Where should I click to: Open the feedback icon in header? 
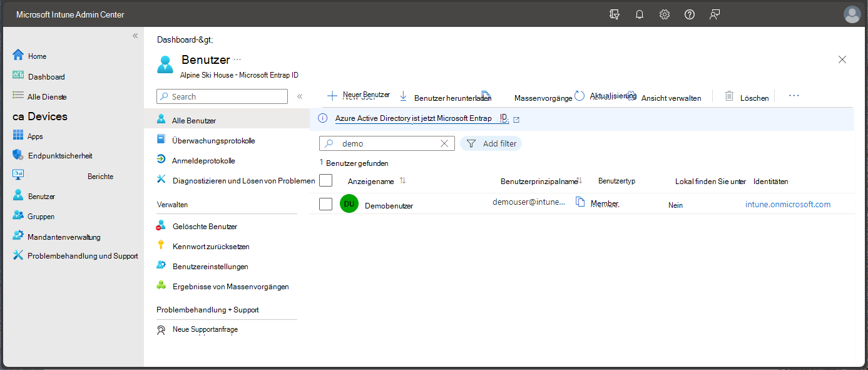[x=714, y=14]
